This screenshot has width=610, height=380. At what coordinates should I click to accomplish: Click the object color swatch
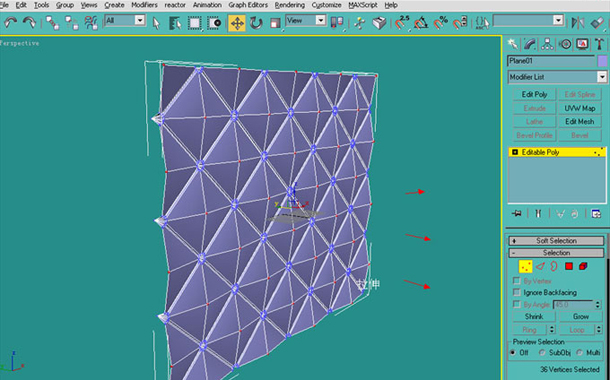tap(602, 61)
